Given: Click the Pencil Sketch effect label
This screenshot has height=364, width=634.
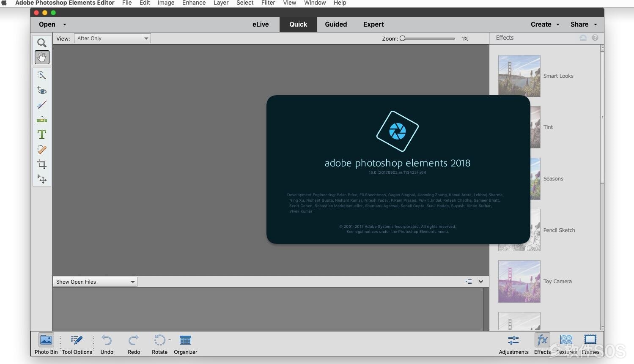Looking at the screenshot, I should click(559, 230).
